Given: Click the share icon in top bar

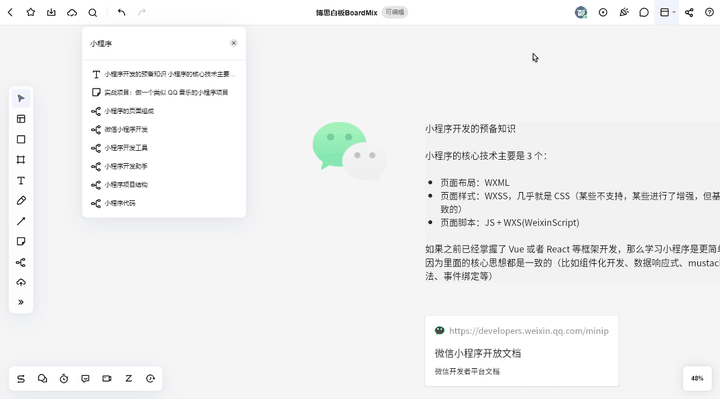Looking at the screenshot, I should coord(689,12).
